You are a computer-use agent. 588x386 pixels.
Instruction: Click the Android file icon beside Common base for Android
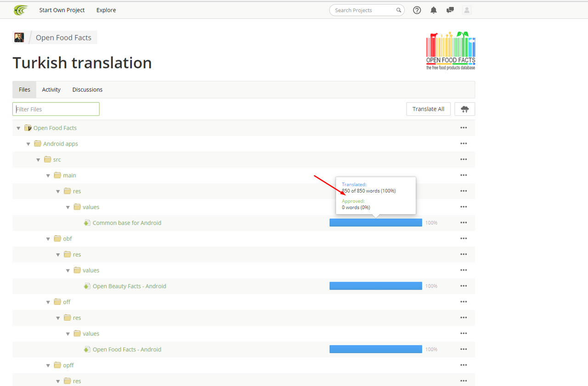[x=87, y=223]
